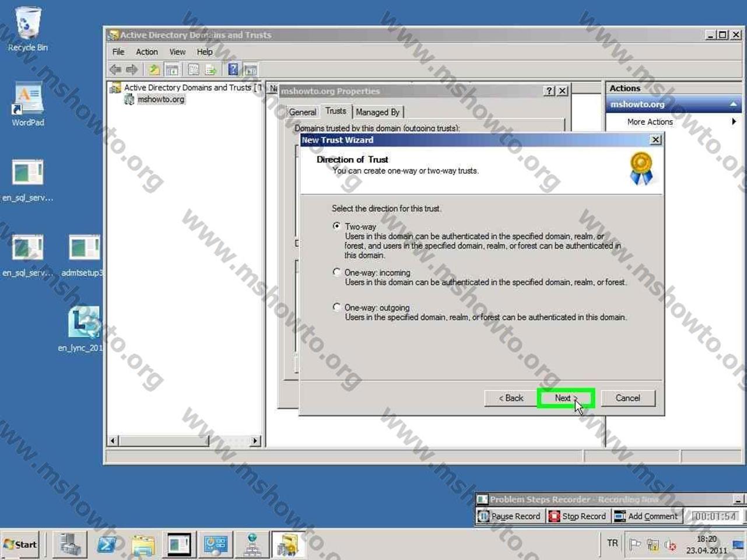Select the en_lync_201 desktop icon
This screenshot has width=747, height=560.
82,330
